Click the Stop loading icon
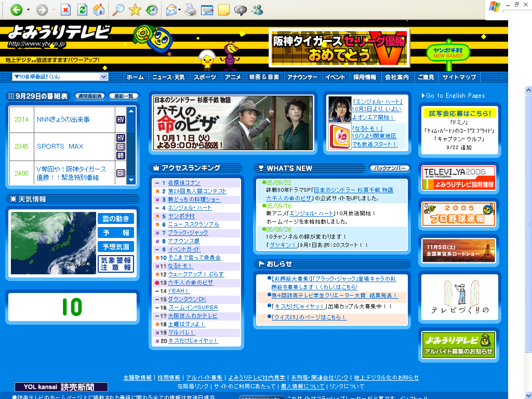Viewport: 532px width, 399px height. pyautogui.click(x=65, y=9)
